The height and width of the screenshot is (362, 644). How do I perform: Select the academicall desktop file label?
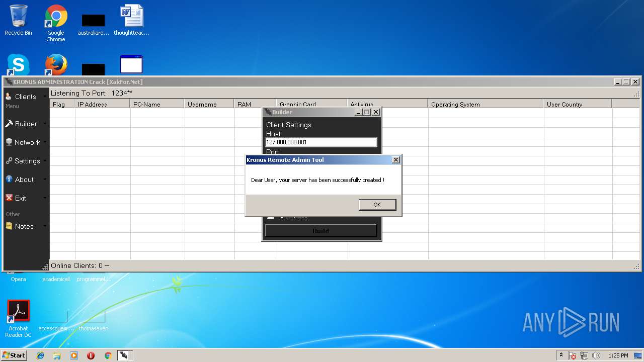[x=56, y=279]
